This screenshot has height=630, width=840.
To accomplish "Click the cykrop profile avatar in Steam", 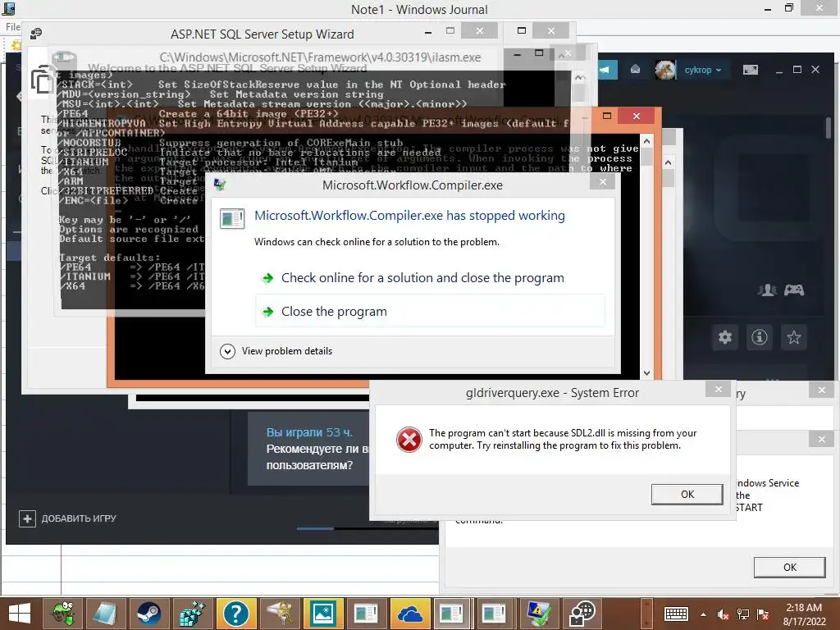I will coord(665,70).
